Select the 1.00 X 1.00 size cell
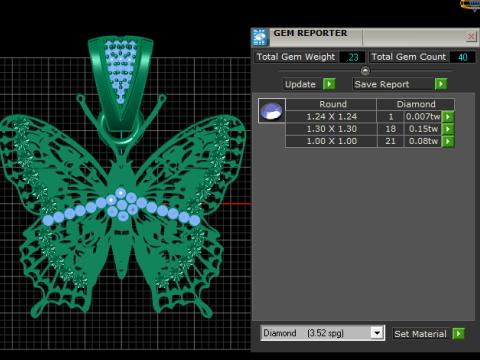480x360 pixels. (331, 141)
